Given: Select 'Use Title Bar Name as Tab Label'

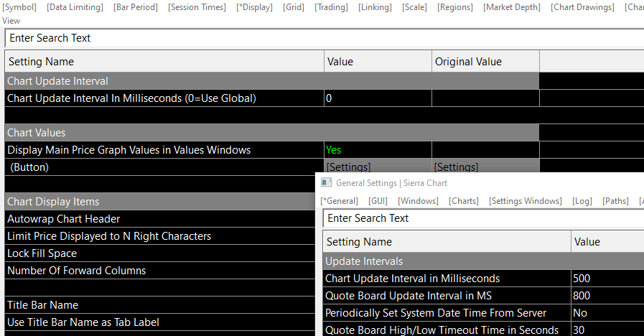Looking at the screenshot, I should (x=160, y=322).
